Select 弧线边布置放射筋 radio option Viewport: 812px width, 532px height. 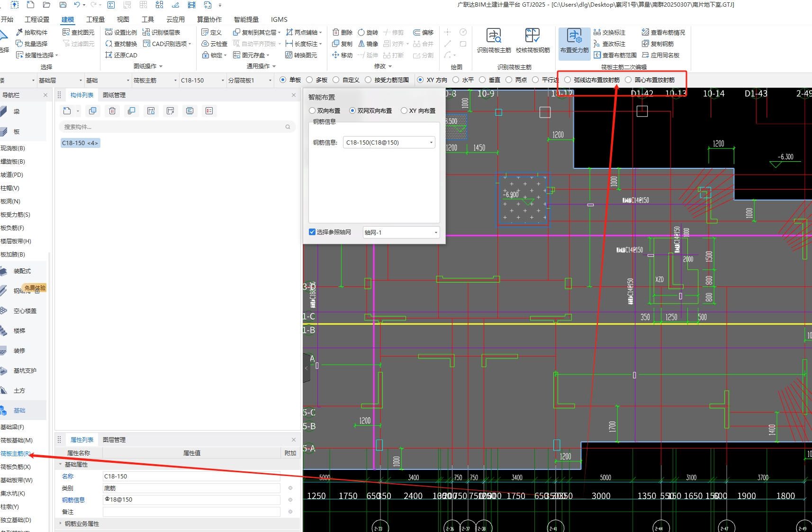[x=592, y=80]
